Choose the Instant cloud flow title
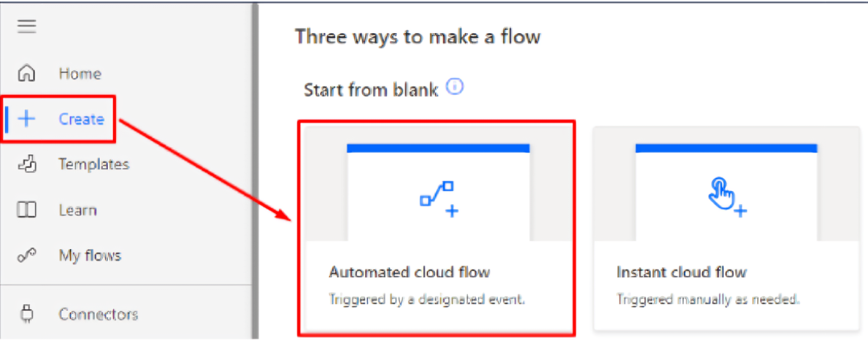The height and width of the screenshot is (349, 868). pyautogui.click(x=682, y=272)
